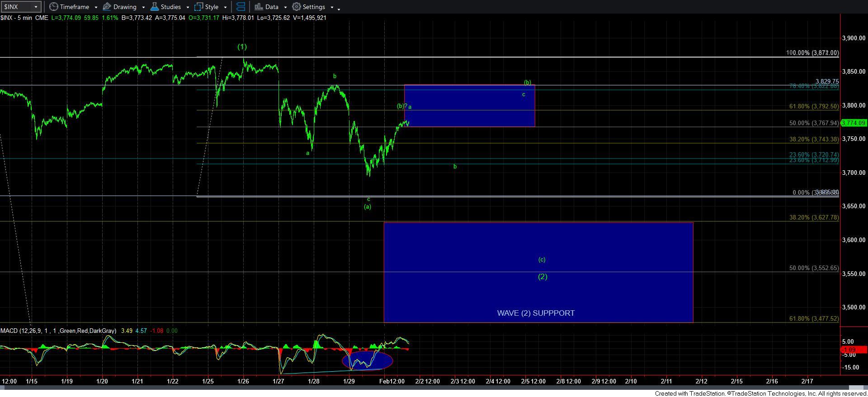The image size is (868, 397).
Task: Select the WAVE (2) SUPPPORT text label
Action: [x=536, y=313]
